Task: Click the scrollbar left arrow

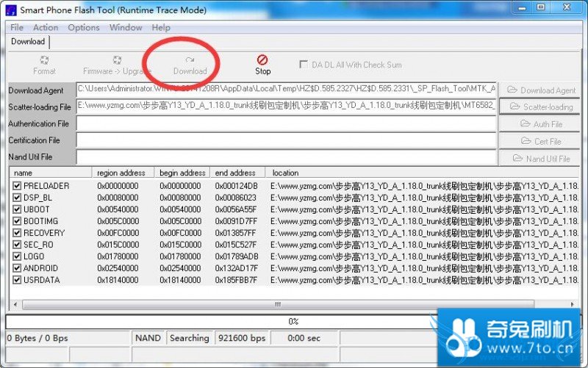Action: pyautogui.click(x=15, y=304)
